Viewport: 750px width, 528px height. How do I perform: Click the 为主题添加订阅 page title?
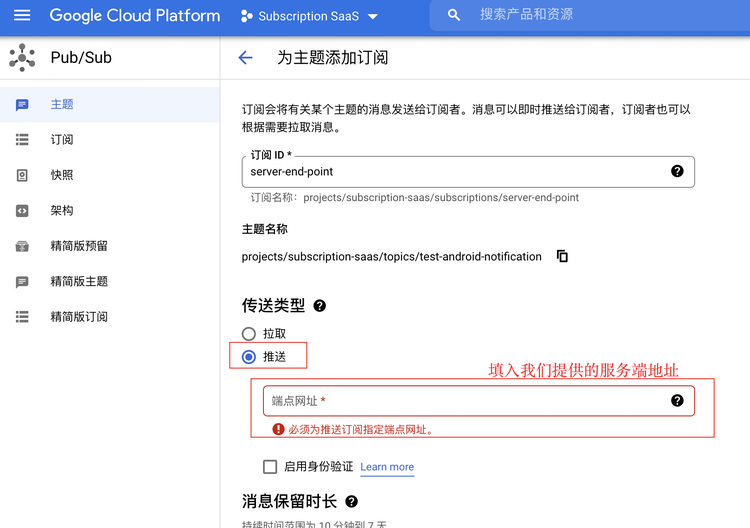(332, 58)
